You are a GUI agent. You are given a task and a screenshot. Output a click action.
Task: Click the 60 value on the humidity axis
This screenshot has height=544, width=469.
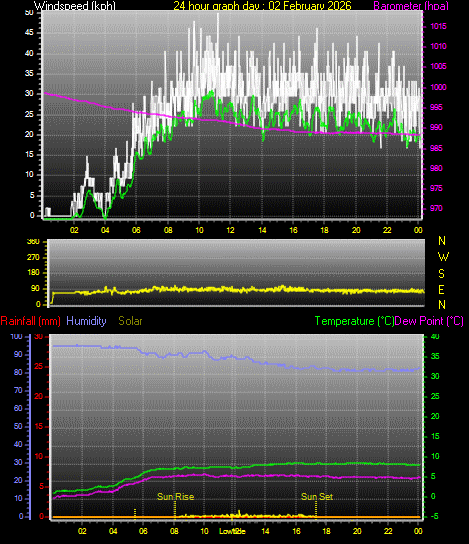[x=18, y=409]
